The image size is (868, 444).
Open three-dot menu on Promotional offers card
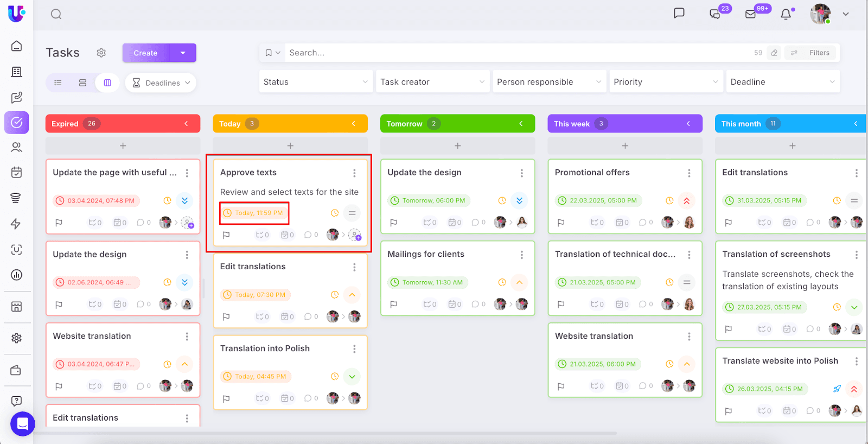pos(689,173)
